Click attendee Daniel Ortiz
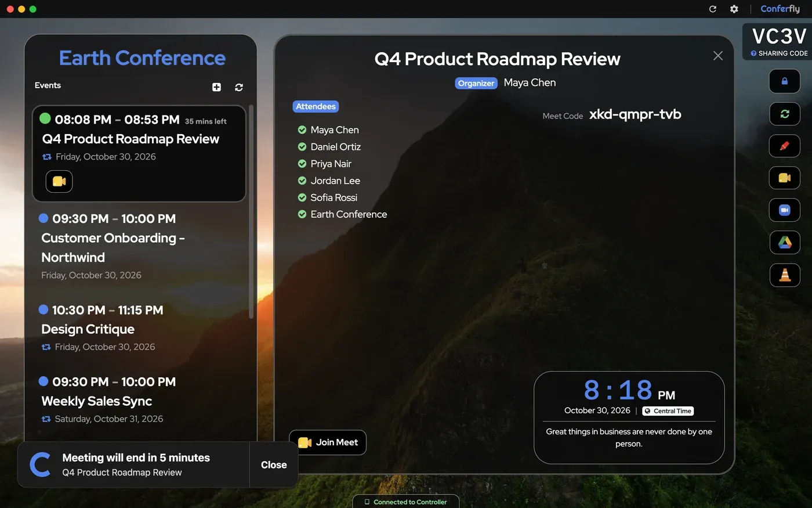This screenshot has width=812, height=508. click(336, 147)
